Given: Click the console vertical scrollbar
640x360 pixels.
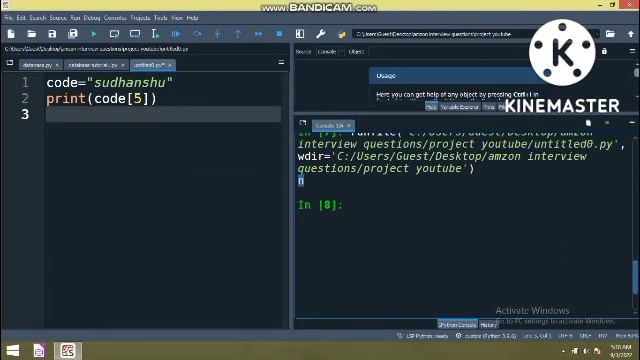Looking at the screenshot, I should (635, 277).
